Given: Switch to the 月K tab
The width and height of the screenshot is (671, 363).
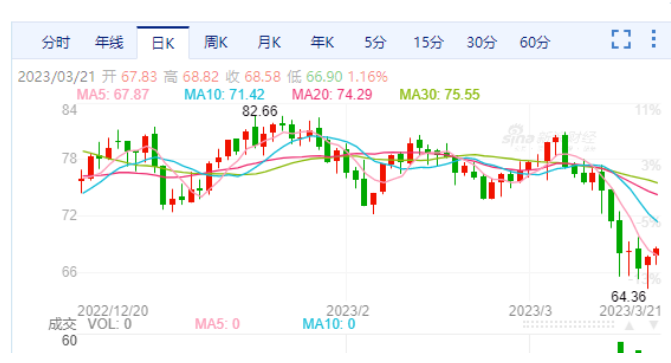Looking at the screenshot, I should tap(269, 42).
